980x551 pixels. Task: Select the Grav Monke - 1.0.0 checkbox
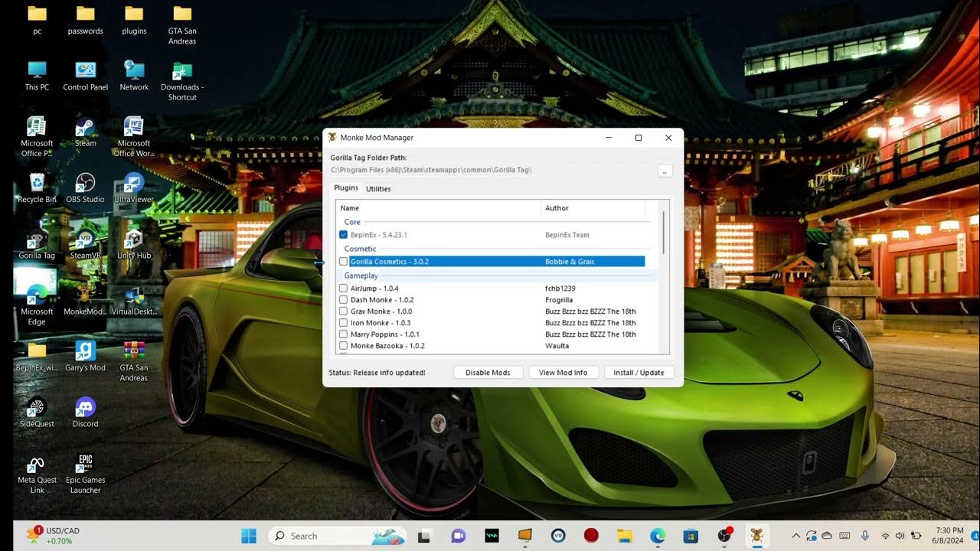point(343,311)
